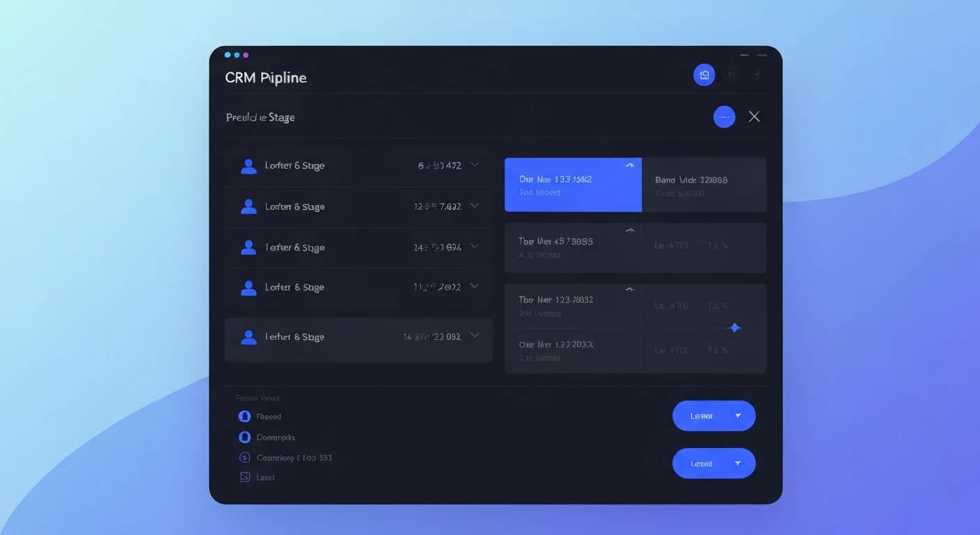
Task: Open the Lesna dropdown button
Action: coord(713,416)
